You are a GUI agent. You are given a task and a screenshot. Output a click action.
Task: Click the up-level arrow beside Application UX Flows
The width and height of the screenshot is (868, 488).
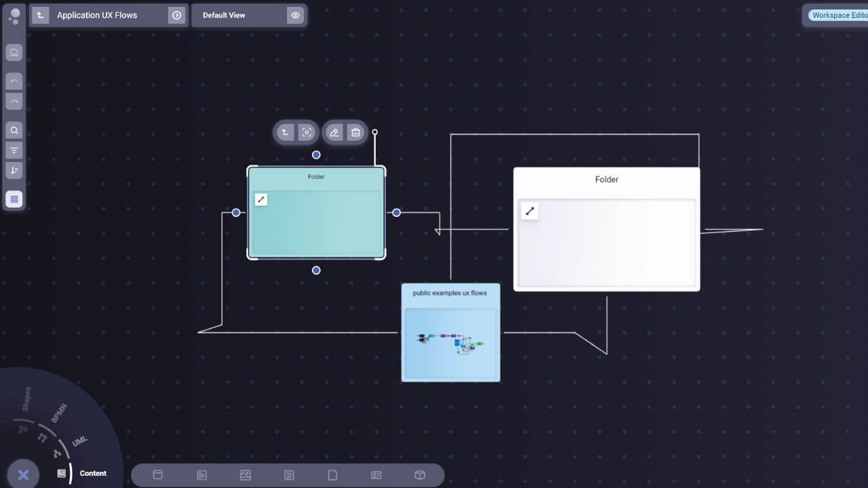(41, 15)
